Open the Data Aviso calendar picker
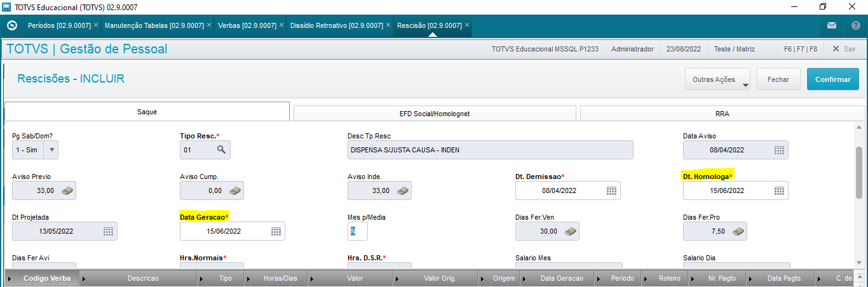 (x=779, y=150)
